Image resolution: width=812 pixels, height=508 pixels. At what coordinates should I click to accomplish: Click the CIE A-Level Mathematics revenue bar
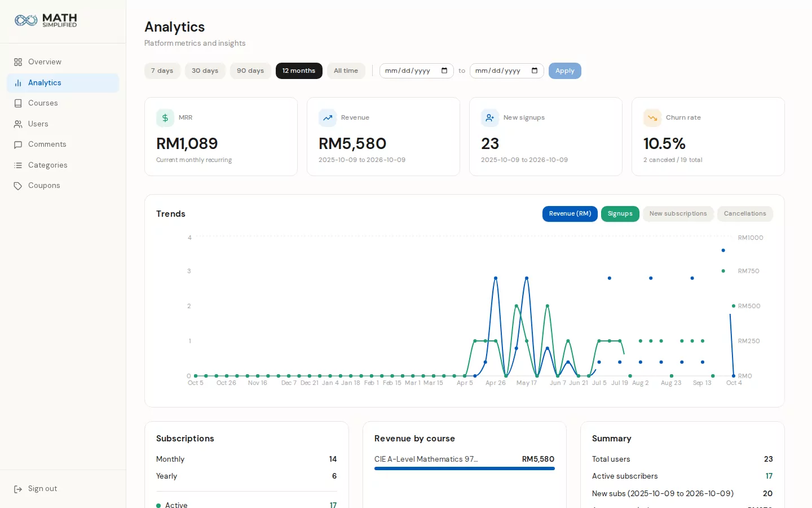pyautogui.click(x=465, y=468)
